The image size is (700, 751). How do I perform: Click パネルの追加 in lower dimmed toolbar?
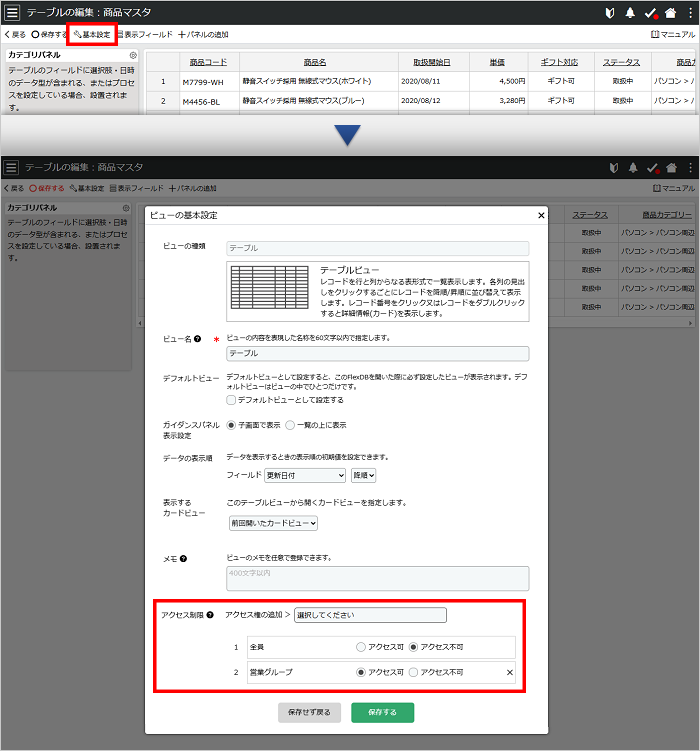192,188
